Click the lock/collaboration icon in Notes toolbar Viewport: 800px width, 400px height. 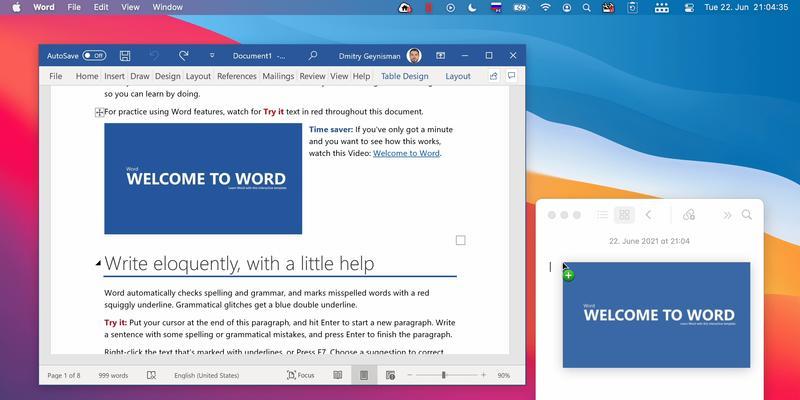(x=689, y=215)
